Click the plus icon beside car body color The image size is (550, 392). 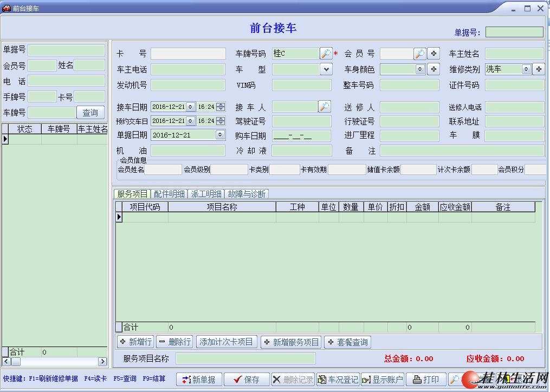point(433,69)
